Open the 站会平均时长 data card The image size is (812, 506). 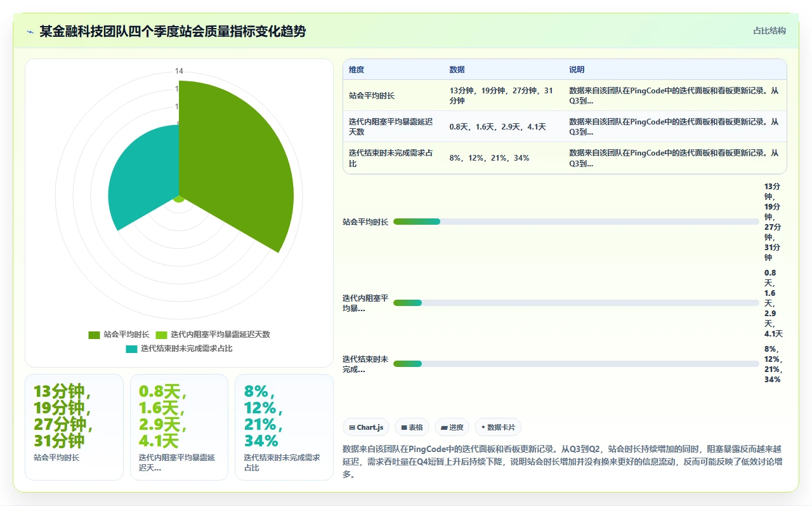coord(74,427)
